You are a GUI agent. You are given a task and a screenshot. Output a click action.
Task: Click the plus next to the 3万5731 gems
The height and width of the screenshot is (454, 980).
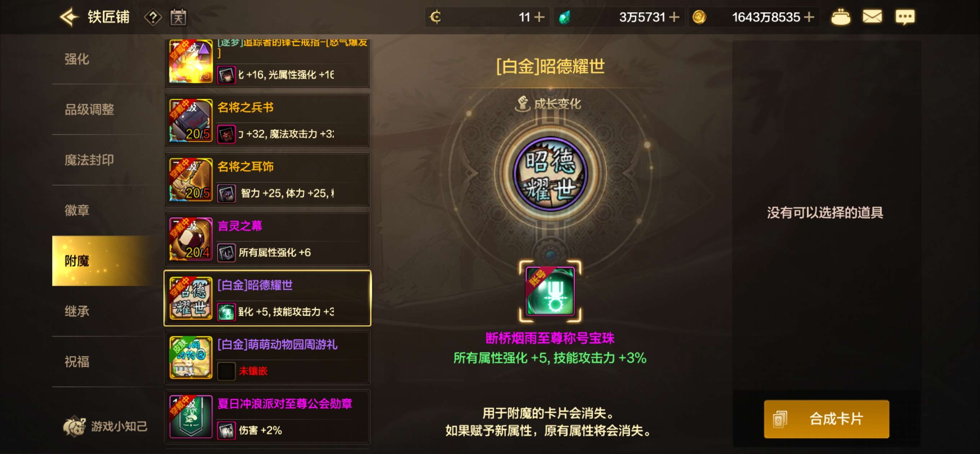point(674,17)
